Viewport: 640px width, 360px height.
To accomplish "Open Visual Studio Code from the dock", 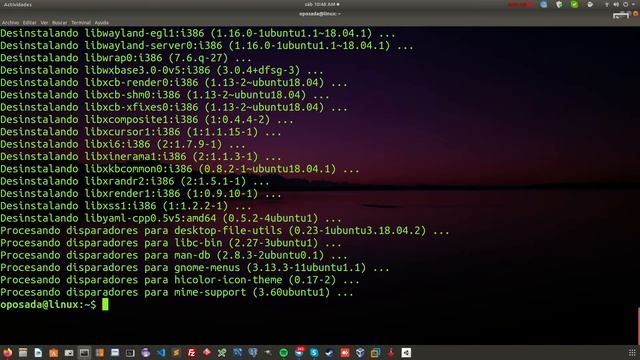I will tap(161, 353).
